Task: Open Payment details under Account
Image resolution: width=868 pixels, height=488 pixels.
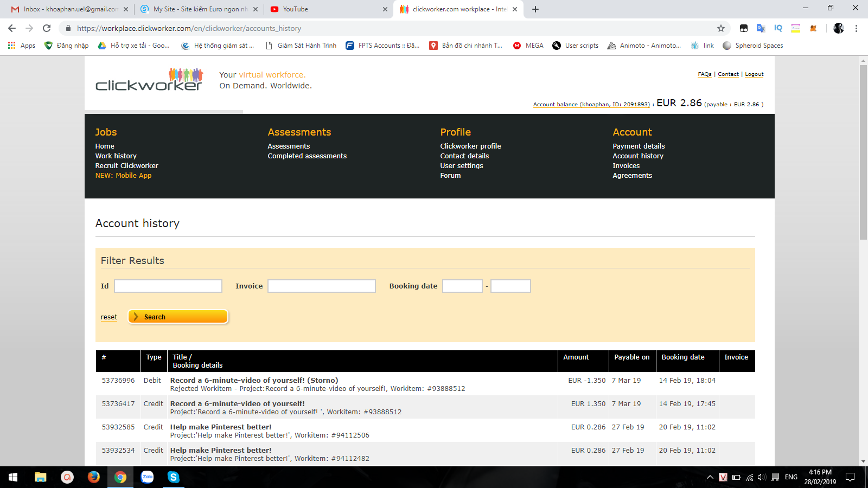Action: (x=639, y=146)
